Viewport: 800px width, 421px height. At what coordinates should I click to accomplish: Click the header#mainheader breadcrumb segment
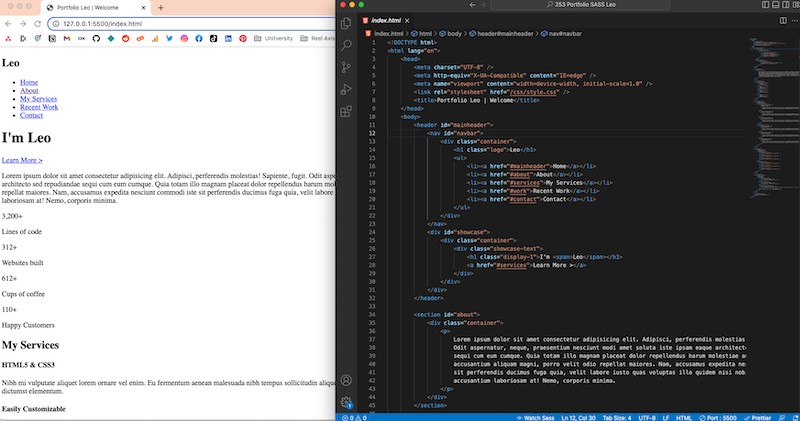coord(501,34)
